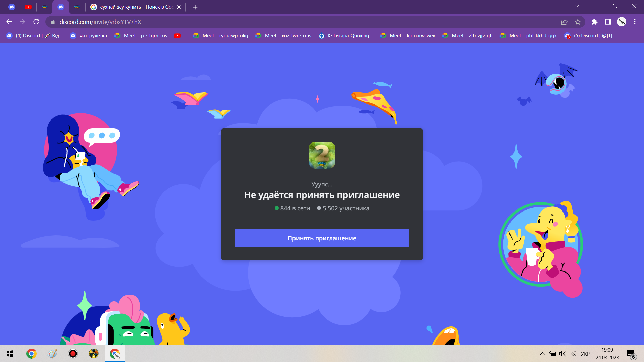Open the Windows Start menu

pyautogui.click(x=10, y=354)
